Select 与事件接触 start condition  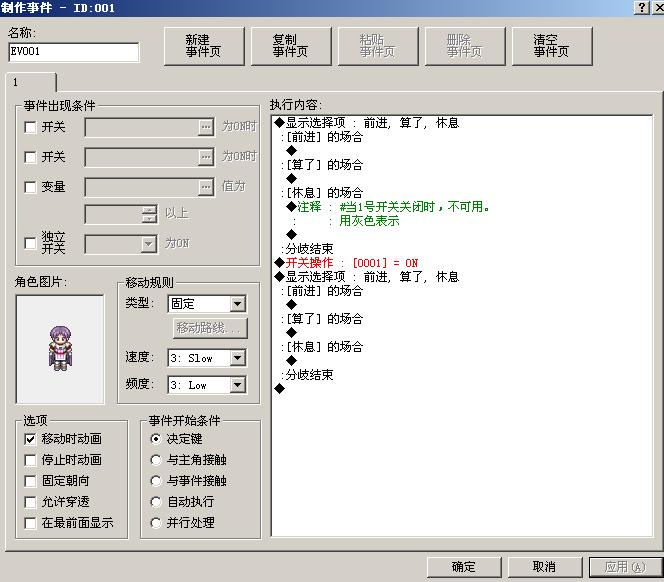coord(156,481)
